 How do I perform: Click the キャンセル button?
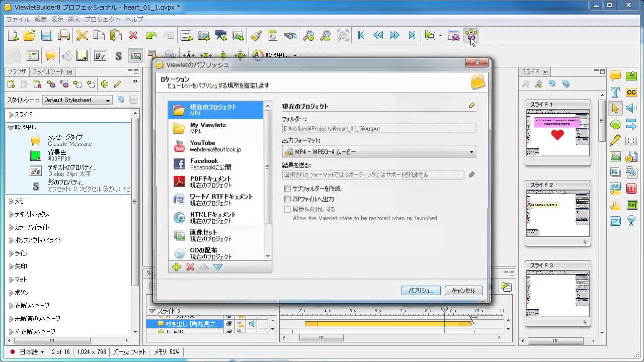point(463,291)
